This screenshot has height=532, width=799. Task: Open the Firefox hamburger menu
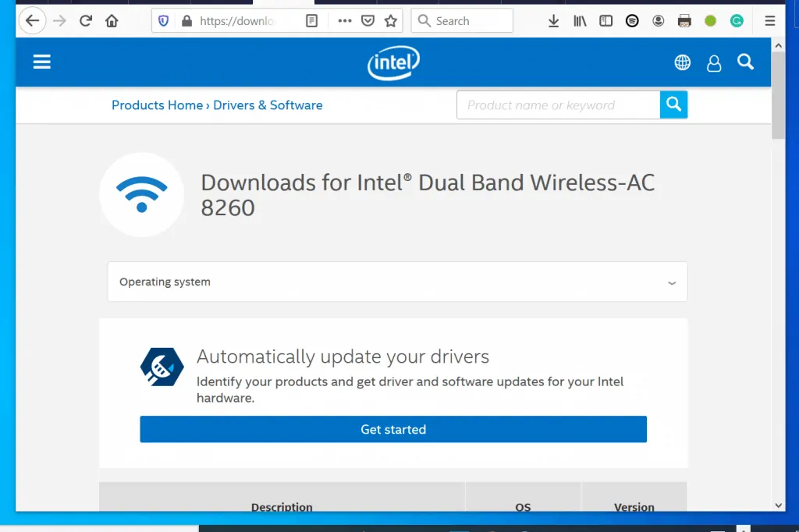point(770,21)
